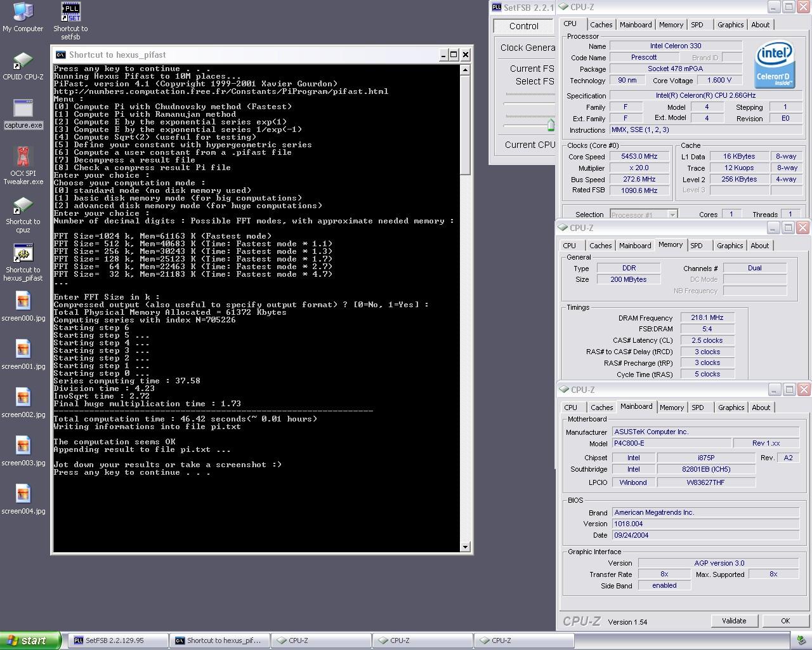Click the console vertical scrollbar thumb
Image resolution: width=812 pixels, height=650 pixels.
point(465,125)
